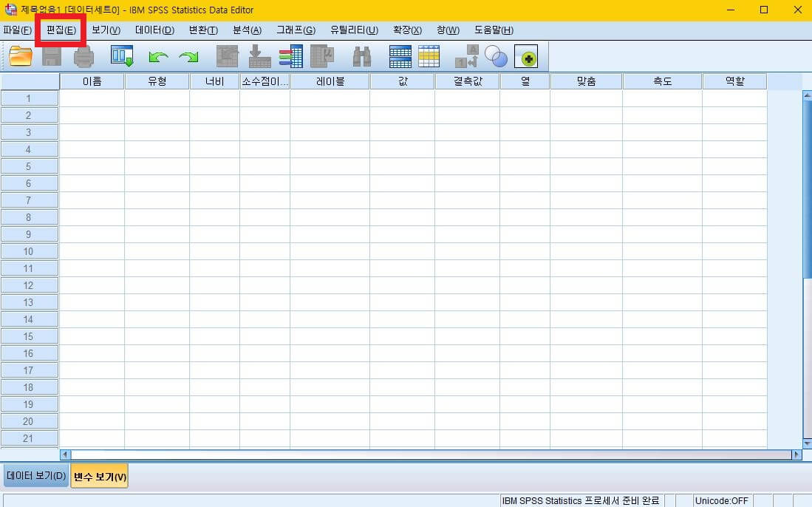Open the 분석(A) menu
This screenshot has width=812, height=507.
coord(246,30)
